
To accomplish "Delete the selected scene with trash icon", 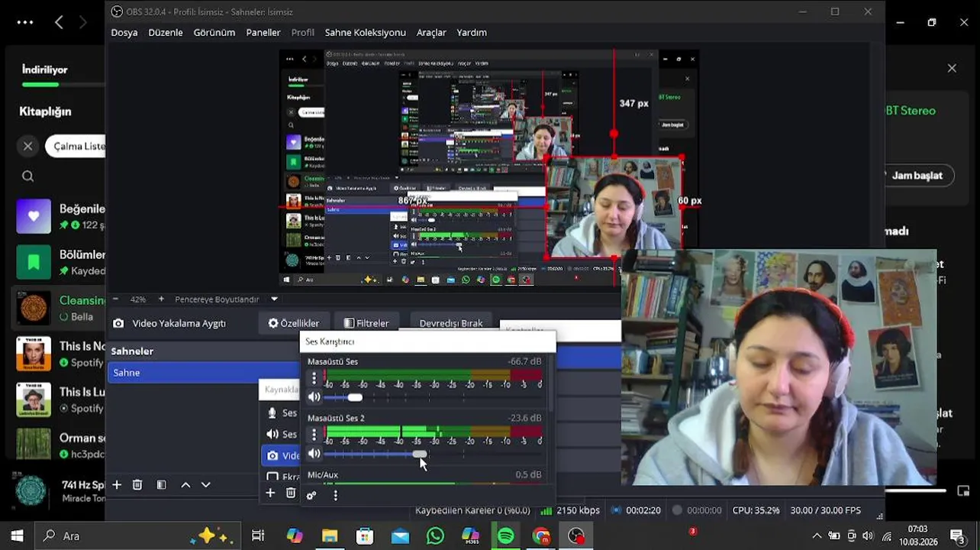I will (x=137, y=484).
